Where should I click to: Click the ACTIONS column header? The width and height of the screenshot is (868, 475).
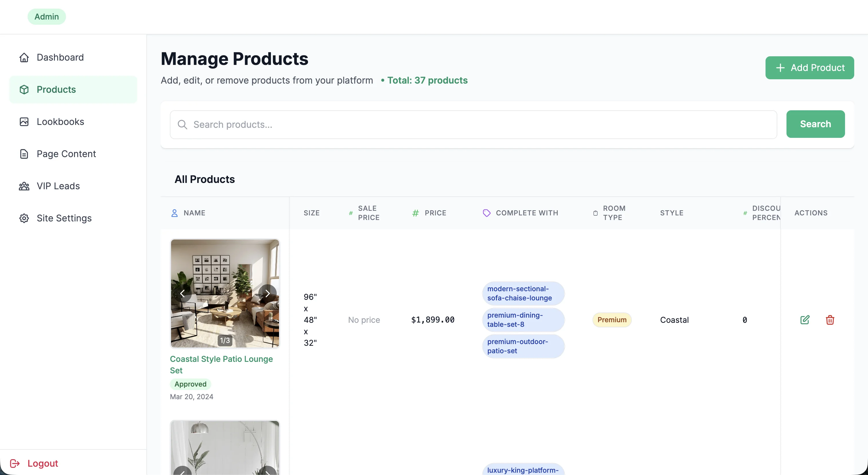811,213
